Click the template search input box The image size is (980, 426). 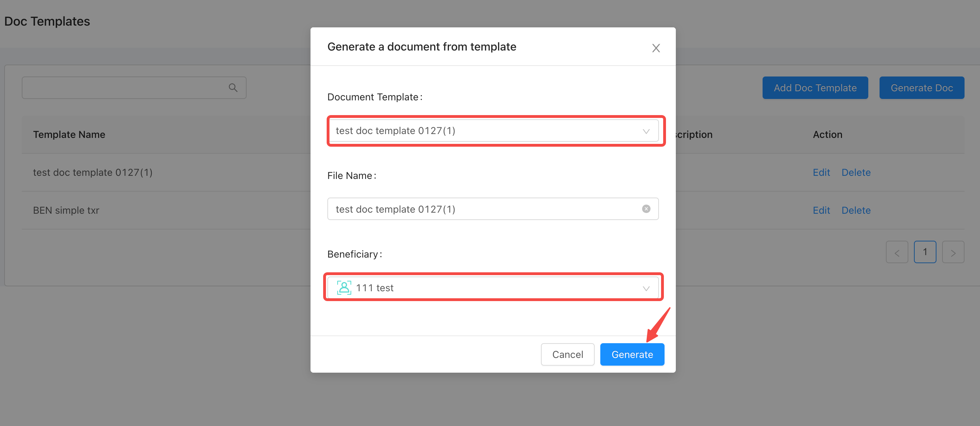(125, 88)
